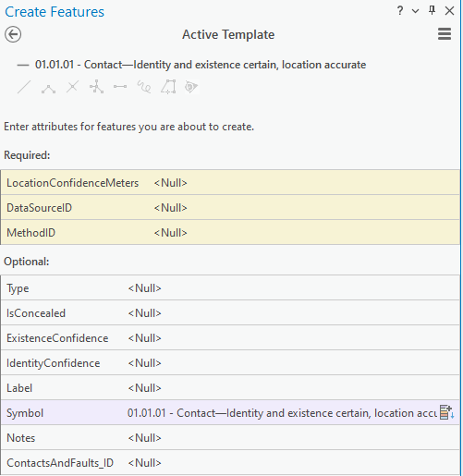Select the Two-Point Line (X) tool

(x=72, y=87)
